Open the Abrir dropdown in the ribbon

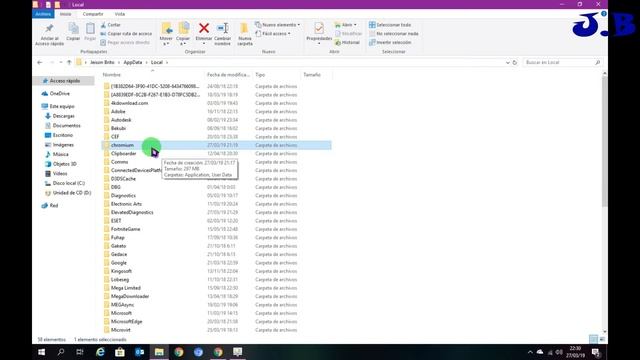[x=345, y=25]
